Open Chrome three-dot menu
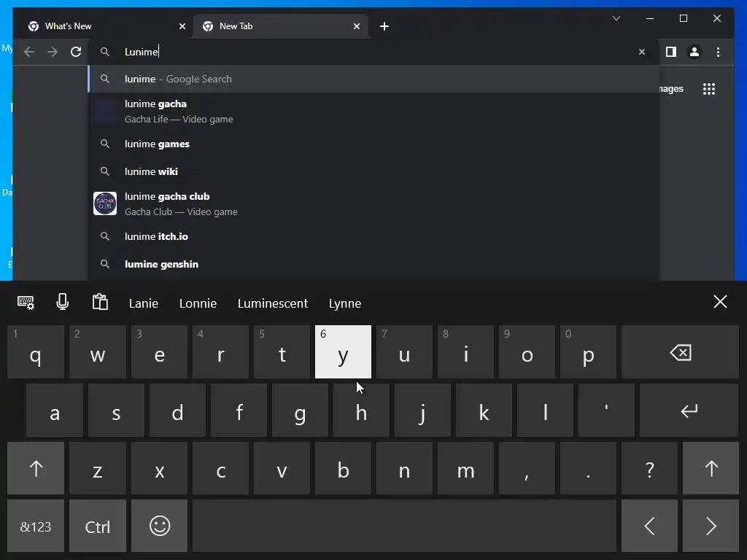Screen dimensions: 747x560 [718, 52]
